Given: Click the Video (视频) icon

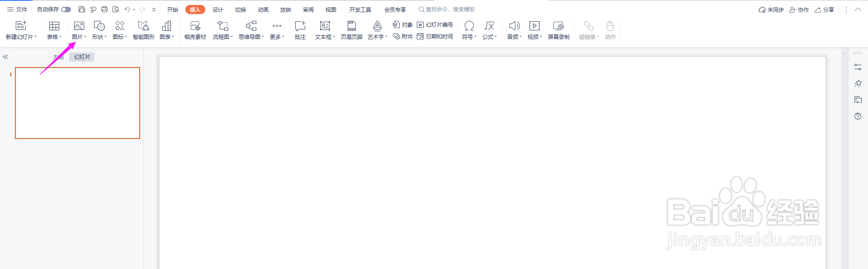Looking at the screenshot, I should pos(534,26).
